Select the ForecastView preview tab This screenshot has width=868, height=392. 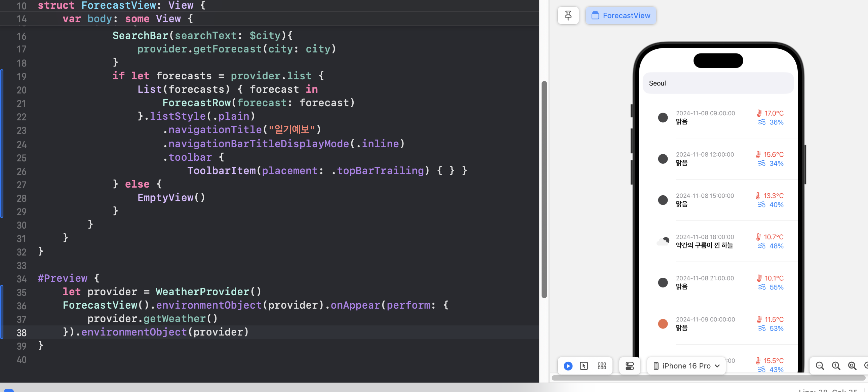621,15
